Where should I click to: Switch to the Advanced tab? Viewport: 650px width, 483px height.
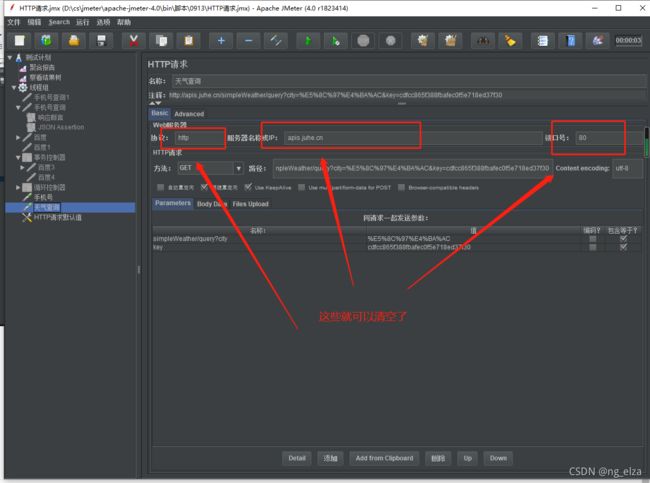point(189,114)
